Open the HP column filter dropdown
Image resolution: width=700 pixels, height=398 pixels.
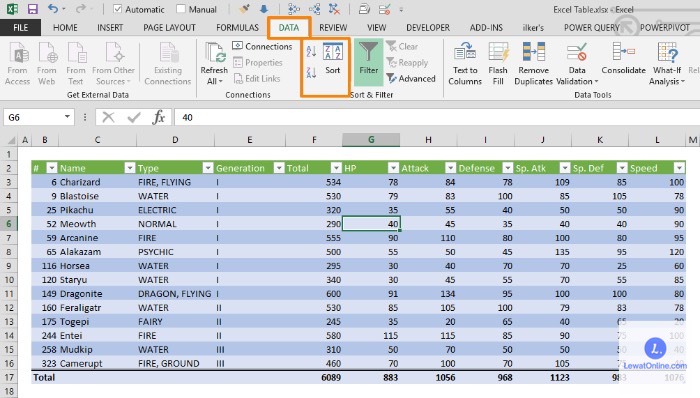[x=393, y=168]
